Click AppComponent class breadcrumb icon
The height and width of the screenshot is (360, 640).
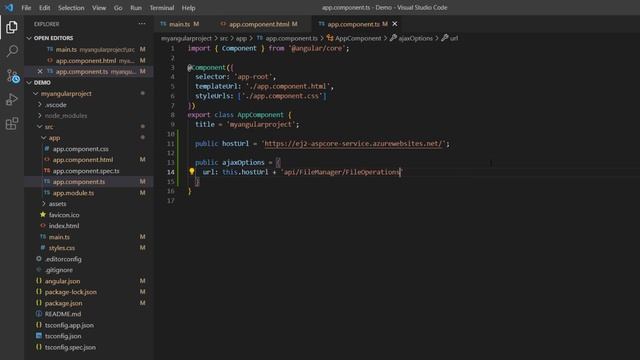tap(329, 38)
